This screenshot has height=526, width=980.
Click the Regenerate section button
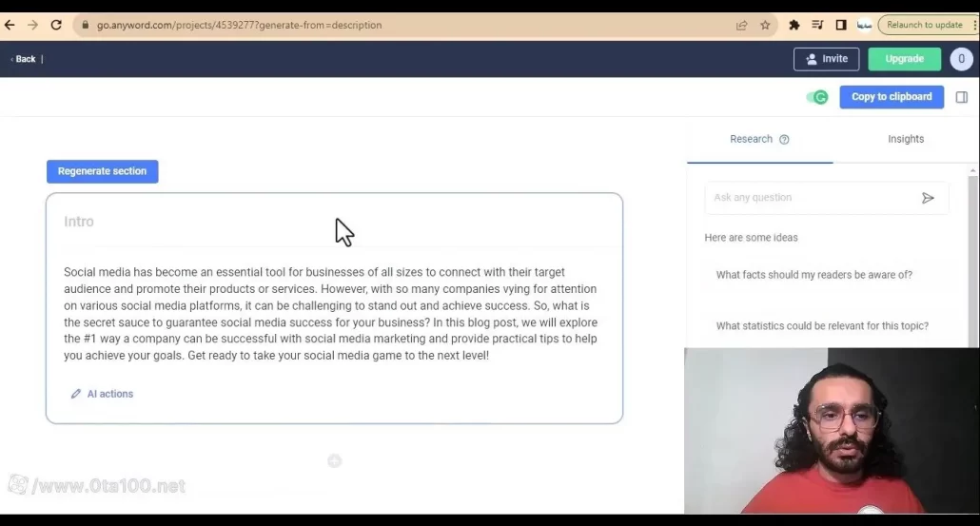pyautogui.click(x=103, y=171)
